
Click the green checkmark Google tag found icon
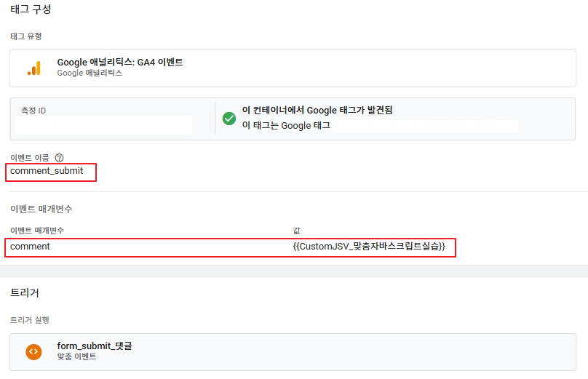[x=229, y=119]
